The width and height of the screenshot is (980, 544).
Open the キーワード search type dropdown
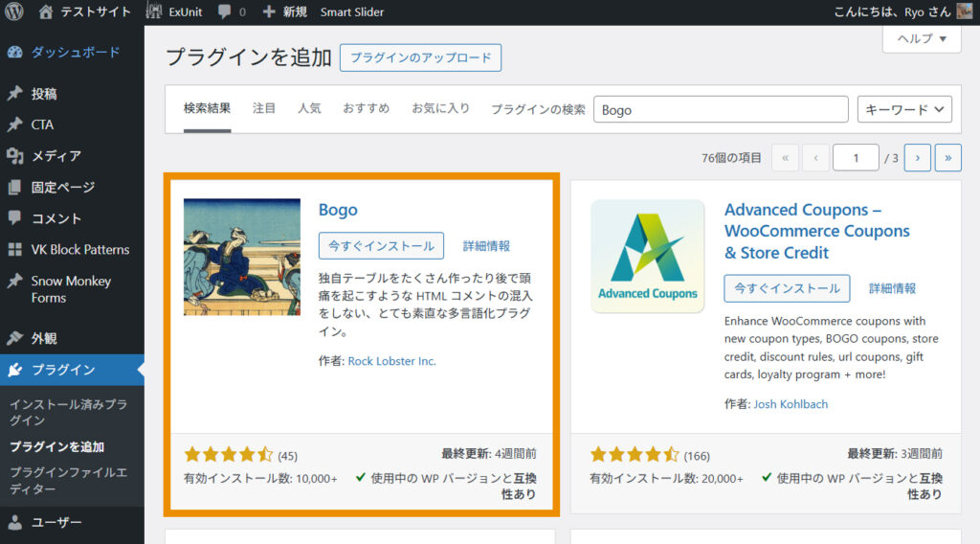coord(903,109)
